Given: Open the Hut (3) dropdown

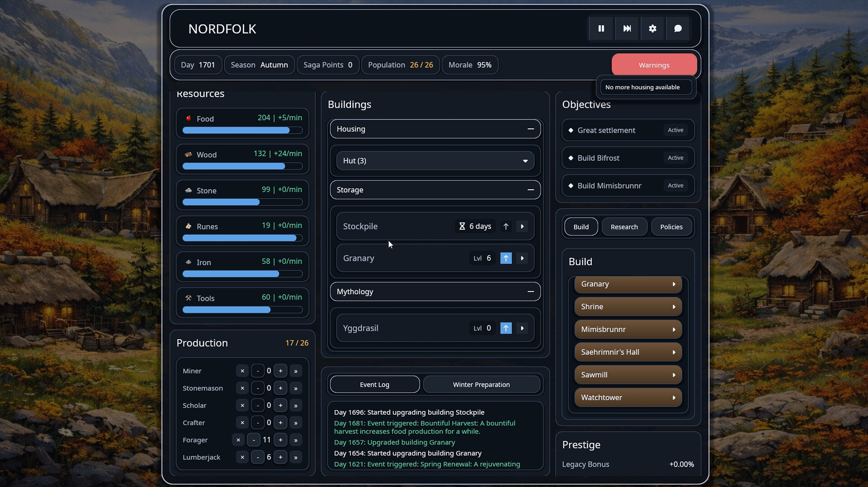Looking at the screenshot, I should [x=435, y=161].
